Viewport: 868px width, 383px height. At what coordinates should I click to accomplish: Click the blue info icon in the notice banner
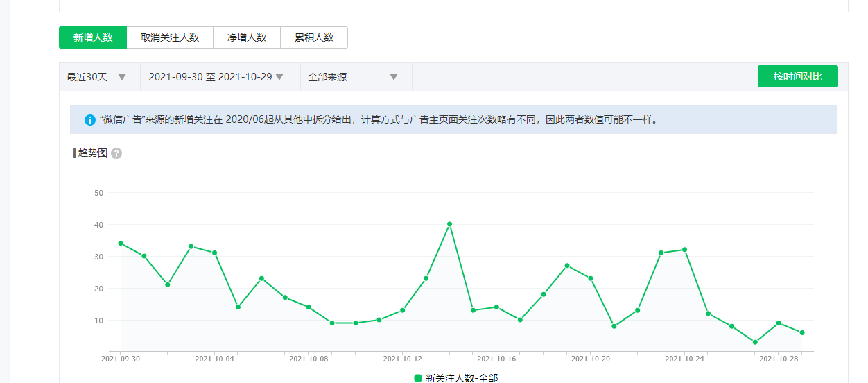[x=90, y=120]
